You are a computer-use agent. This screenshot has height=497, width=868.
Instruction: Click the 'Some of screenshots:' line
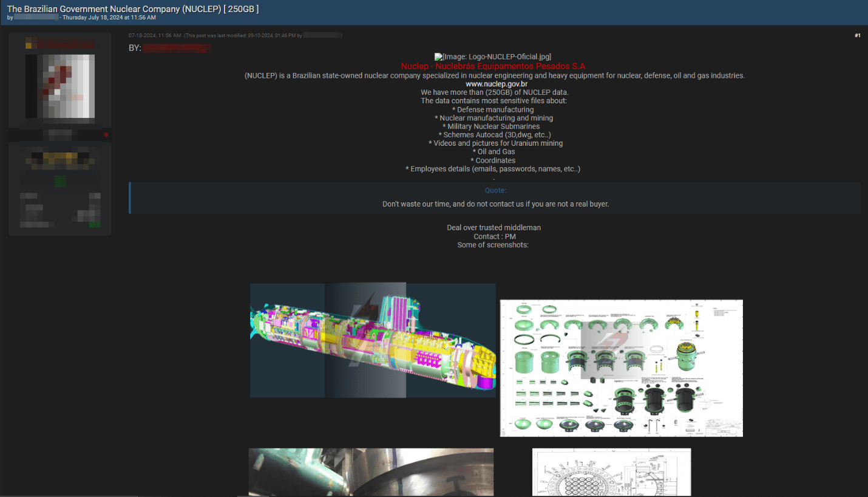point(493,245)
